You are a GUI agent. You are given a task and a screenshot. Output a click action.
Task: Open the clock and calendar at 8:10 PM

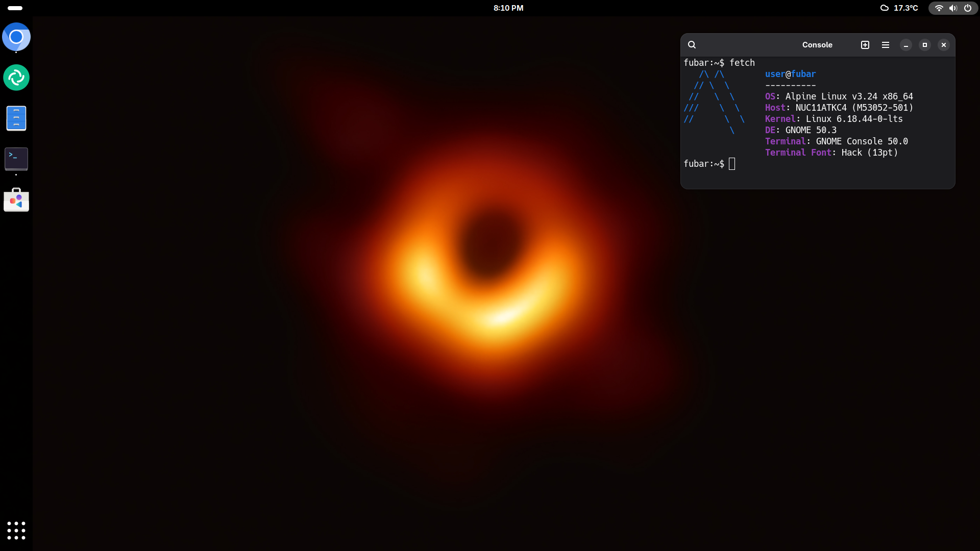coord(508,8)
